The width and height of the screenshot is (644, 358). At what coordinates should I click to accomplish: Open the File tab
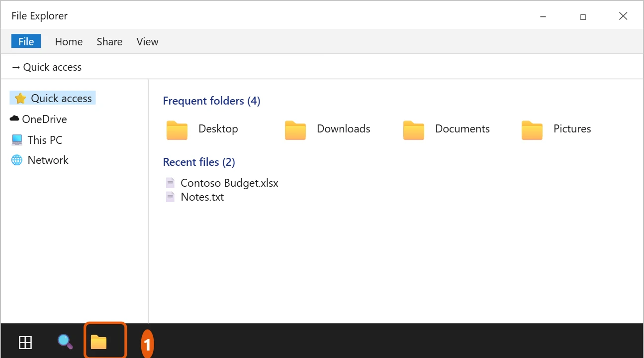point(26,41)
